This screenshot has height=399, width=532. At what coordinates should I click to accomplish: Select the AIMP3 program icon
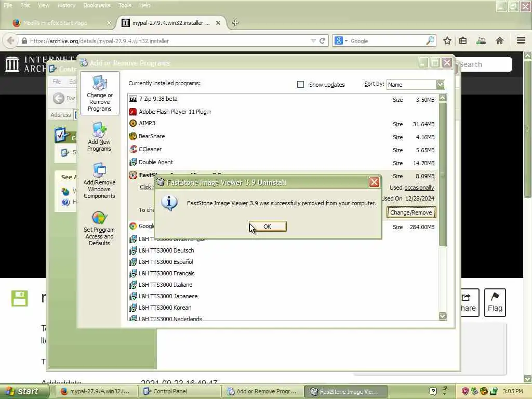click(133, 123)
